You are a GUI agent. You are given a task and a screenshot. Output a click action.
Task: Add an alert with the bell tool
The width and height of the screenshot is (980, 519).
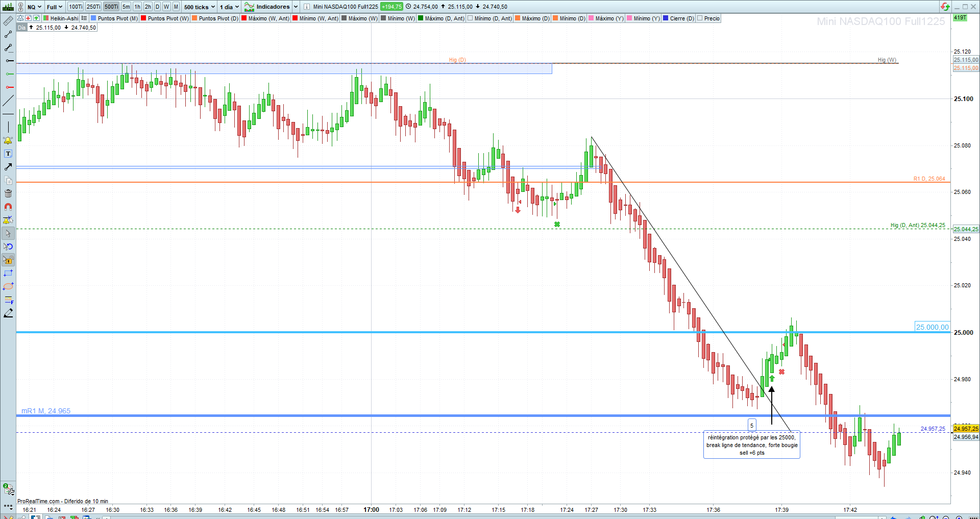click(8, 140)
